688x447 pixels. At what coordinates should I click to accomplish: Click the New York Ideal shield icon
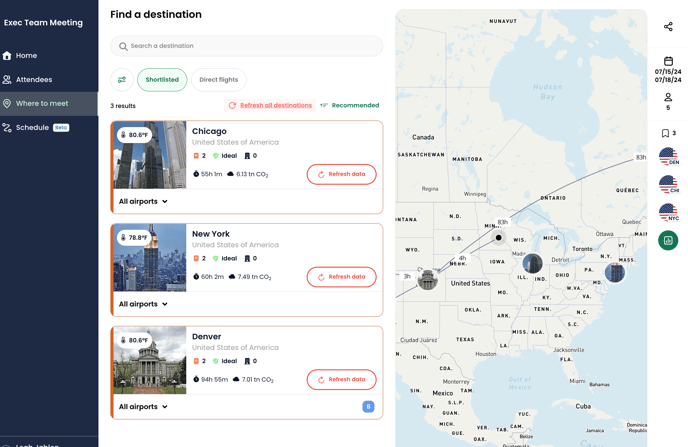click(x=215, y=258)
